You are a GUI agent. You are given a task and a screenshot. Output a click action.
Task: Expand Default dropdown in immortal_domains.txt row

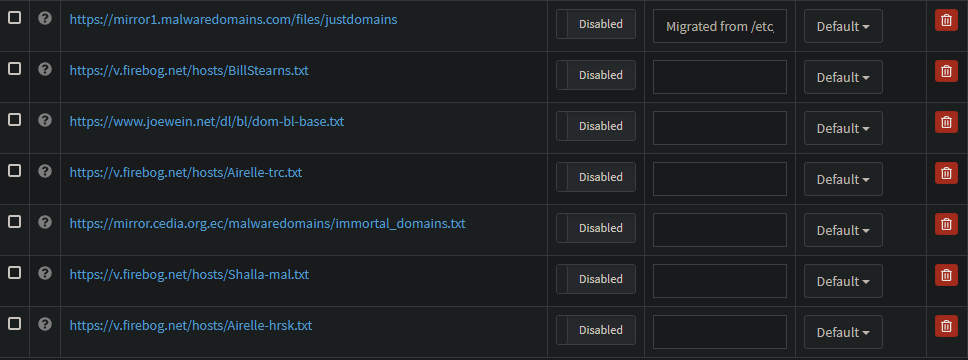843,230
